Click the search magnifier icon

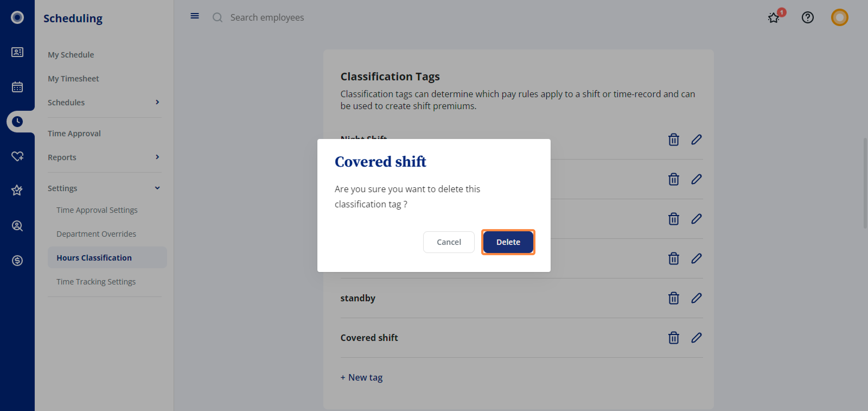pyautogui.click(x=217, y=17)
